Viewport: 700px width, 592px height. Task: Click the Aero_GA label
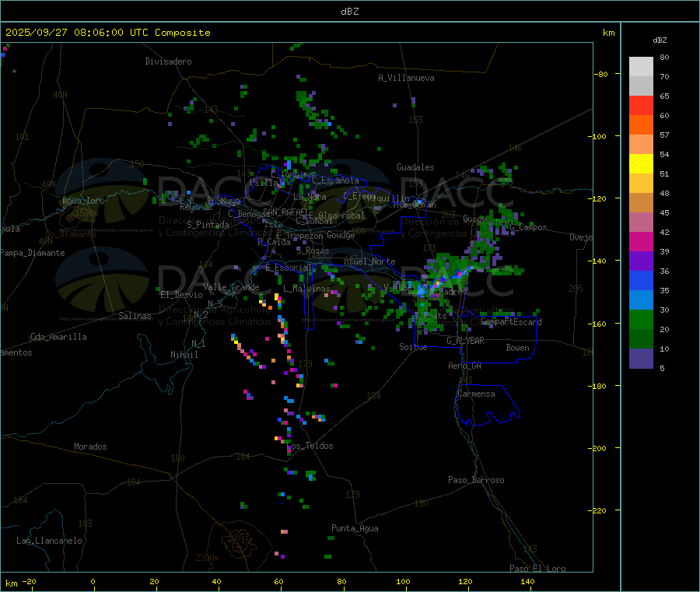tap(465, 366)
